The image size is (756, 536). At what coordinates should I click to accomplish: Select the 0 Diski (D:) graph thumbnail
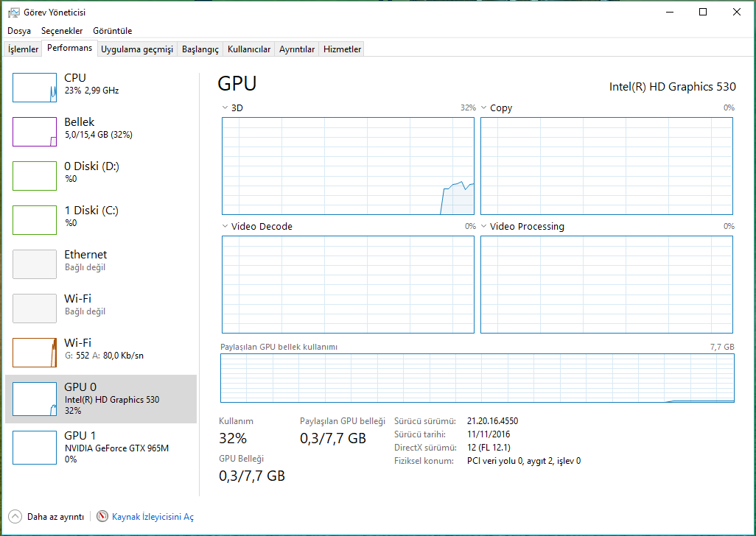[x=35, y=176]
